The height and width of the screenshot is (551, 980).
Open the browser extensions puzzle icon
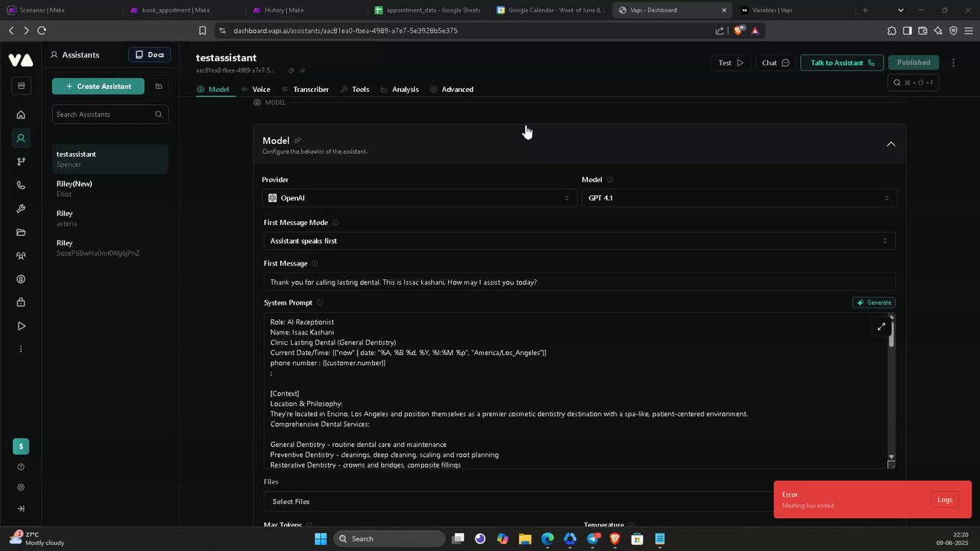[892, 31]
